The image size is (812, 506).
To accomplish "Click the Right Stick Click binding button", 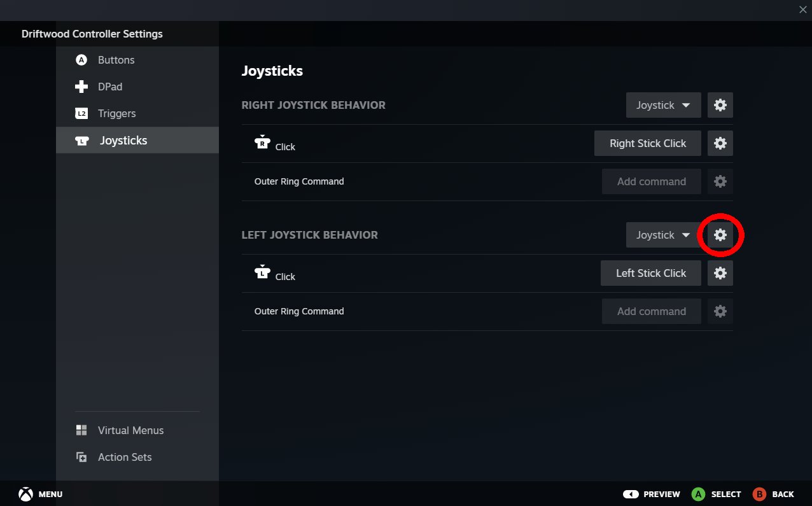I will [x=648, y=143].
